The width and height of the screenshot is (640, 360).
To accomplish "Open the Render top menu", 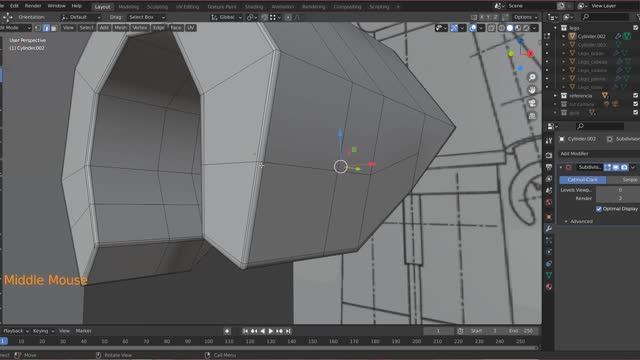I will coord(33,6).
